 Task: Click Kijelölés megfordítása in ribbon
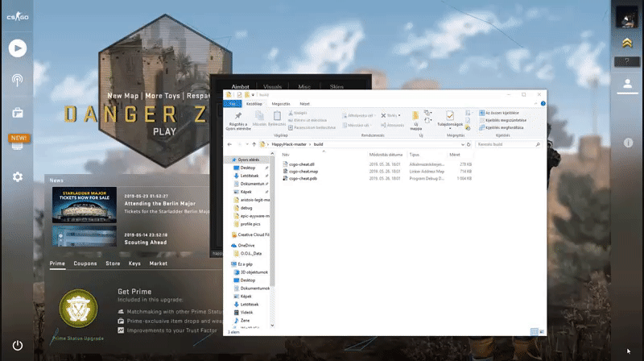coord(501,127)
